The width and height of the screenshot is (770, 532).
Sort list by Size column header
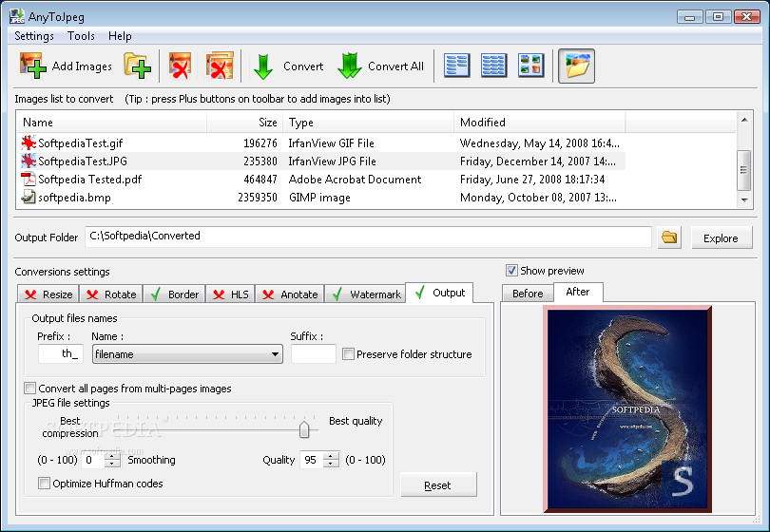point(244,123)
